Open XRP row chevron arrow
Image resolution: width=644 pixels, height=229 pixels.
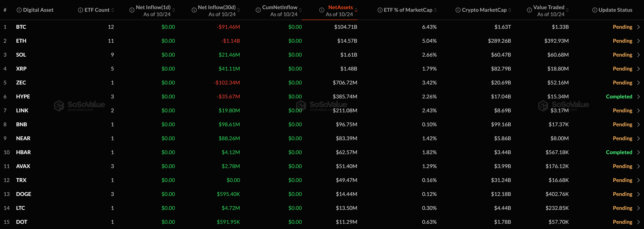click(x=639, y=69)
